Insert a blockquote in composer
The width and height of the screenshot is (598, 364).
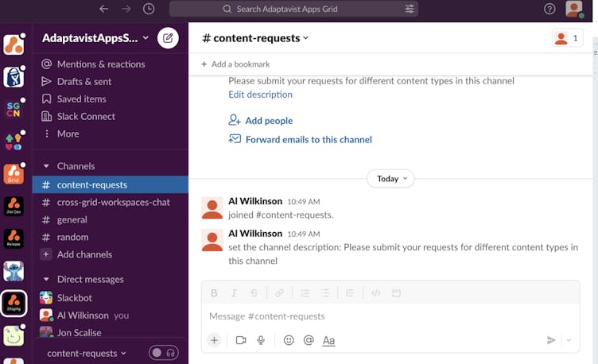click(x=350, y=292)
